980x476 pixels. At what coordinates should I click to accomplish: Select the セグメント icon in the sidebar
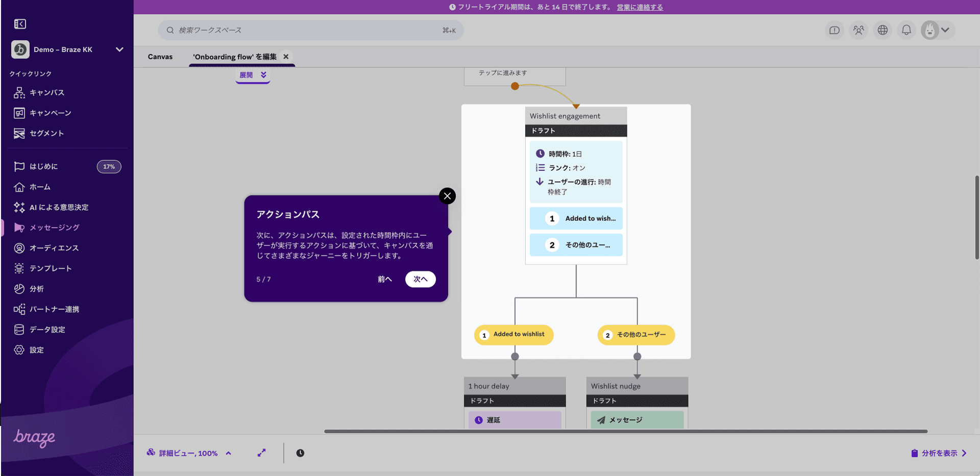(19, 133)
